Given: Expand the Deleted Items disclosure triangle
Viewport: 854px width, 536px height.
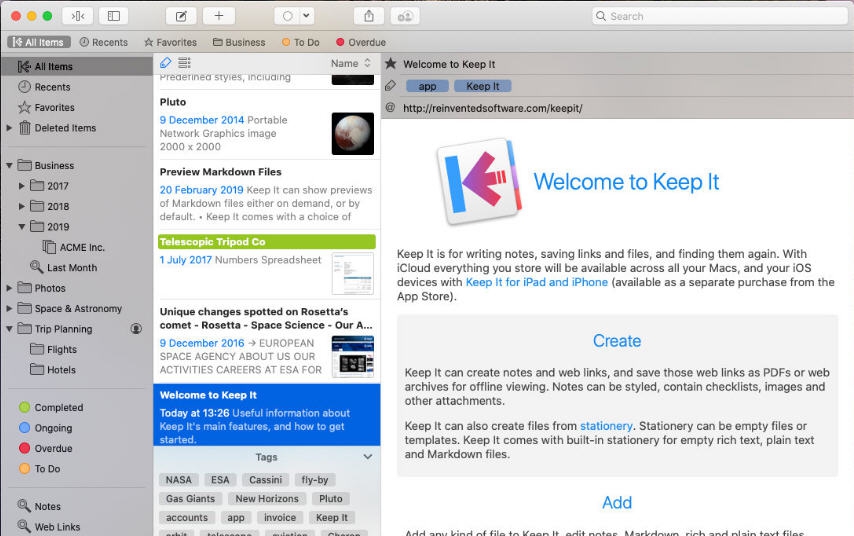Looking at the screenshot, I should (9, 127).
